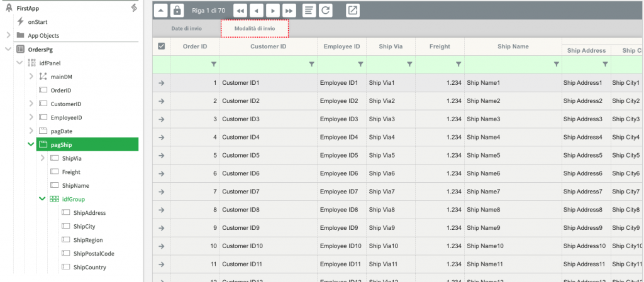This screenshot has height=282, width=644.
Task: Click the row arrow for Customer ID8
Action: click(x=162, y=210)
